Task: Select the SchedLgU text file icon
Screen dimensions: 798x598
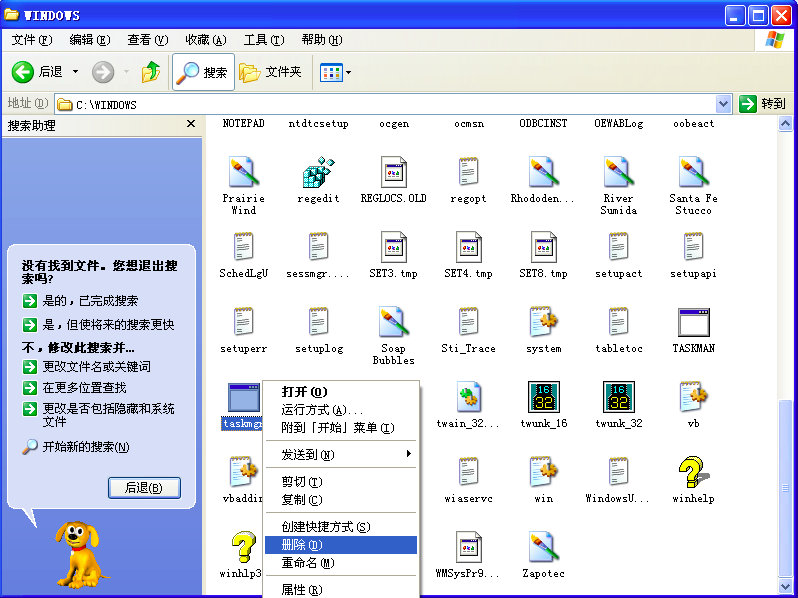Action: [243, 246]
